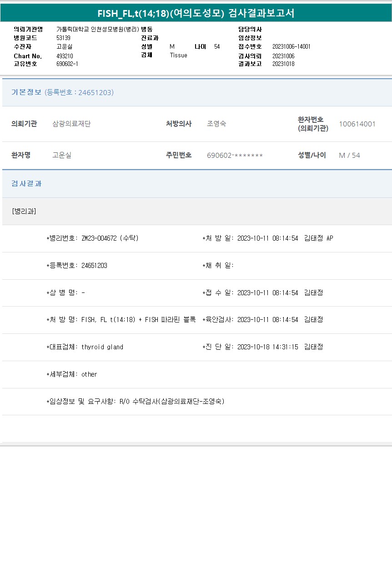Click referring institution 삼광의료재단
The image size is (392, 564).
tap(71, 124)
